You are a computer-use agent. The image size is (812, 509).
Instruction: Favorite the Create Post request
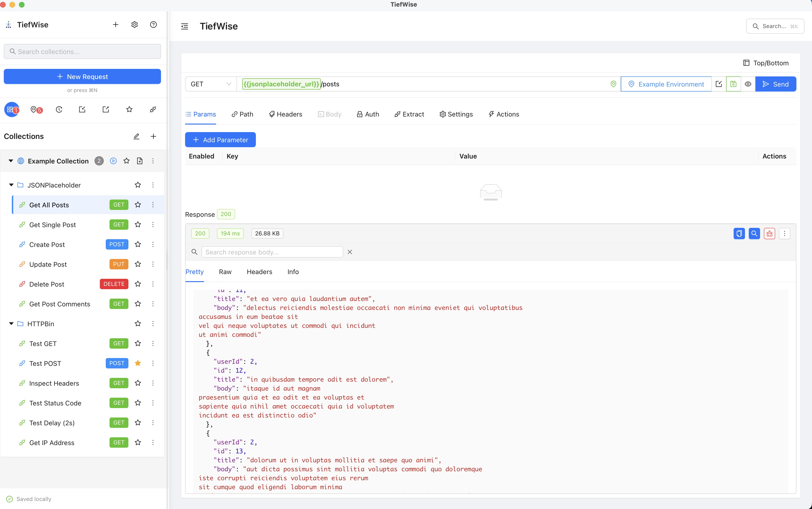coord(138,244)
